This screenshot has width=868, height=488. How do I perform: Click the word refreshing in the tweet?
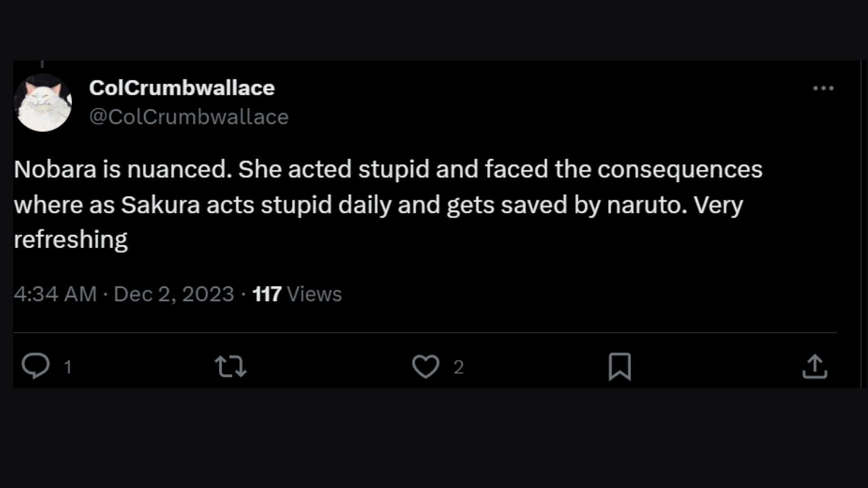[71, 239]
